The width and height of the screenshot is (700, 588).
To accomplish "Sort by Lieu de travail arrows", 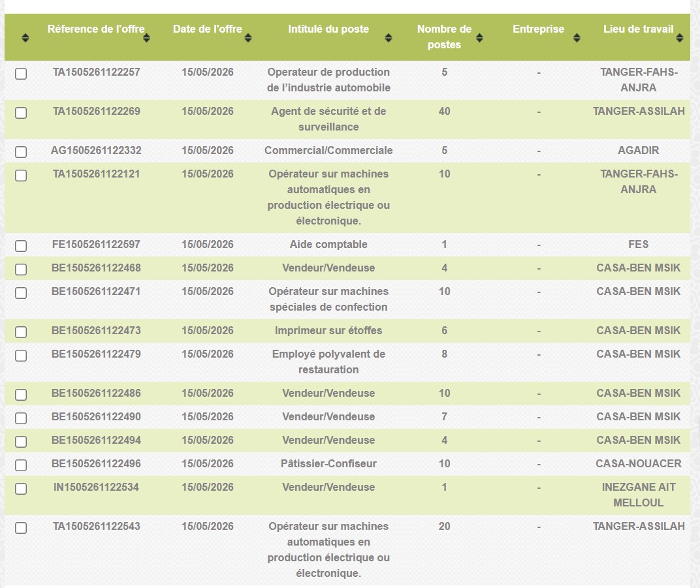I will (680, 38).
